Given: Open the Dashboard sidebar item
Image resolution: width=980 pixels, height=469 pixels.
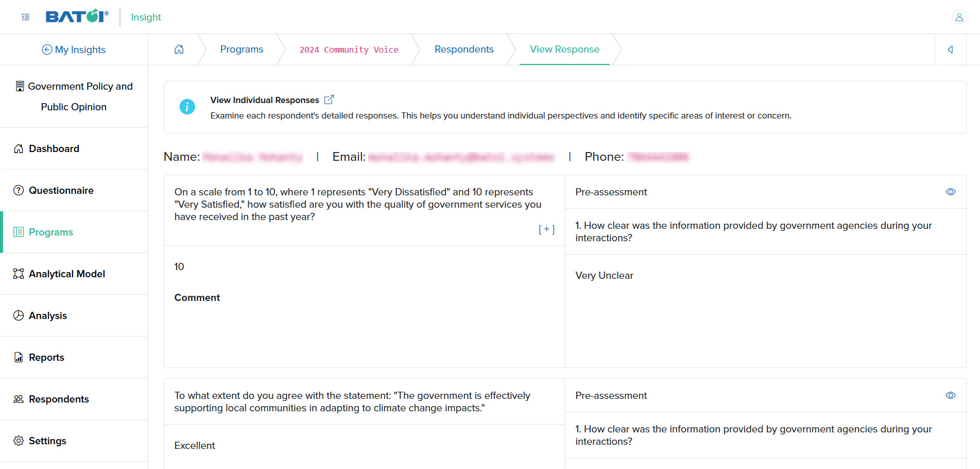Looking at the screenshot, I should 75,148.
